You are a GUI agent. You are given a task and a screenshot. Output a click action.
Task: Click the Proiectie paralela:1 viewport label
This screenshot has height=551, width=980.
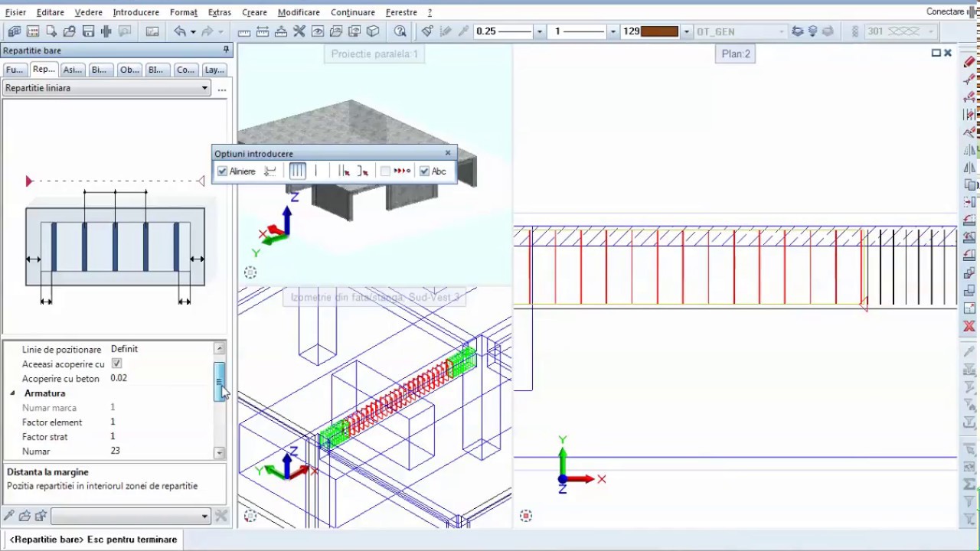[374, 54]
